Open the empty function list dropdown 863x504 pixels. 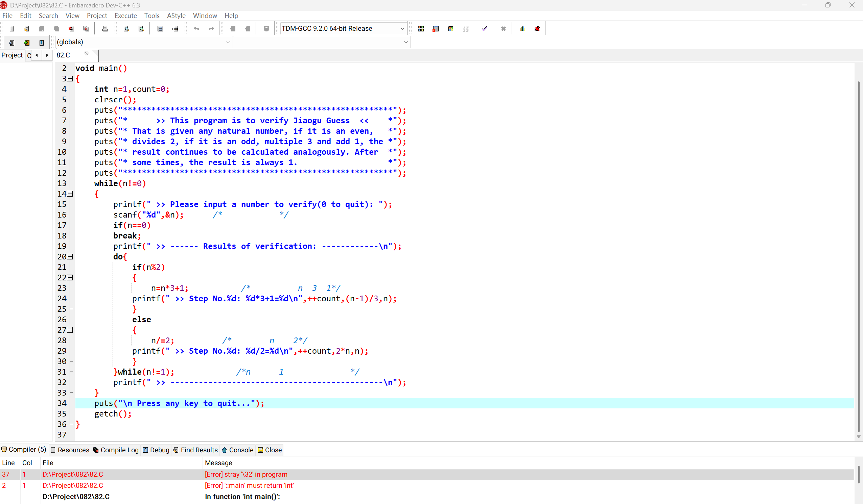[x=405, y=42]
